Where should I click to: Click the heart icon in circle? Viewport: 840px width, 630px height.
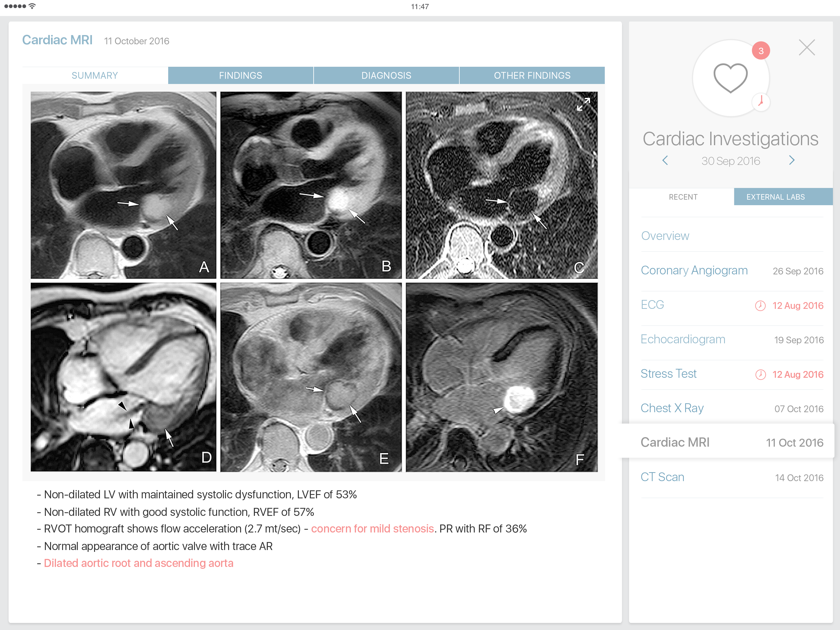[x=730, y=78]
